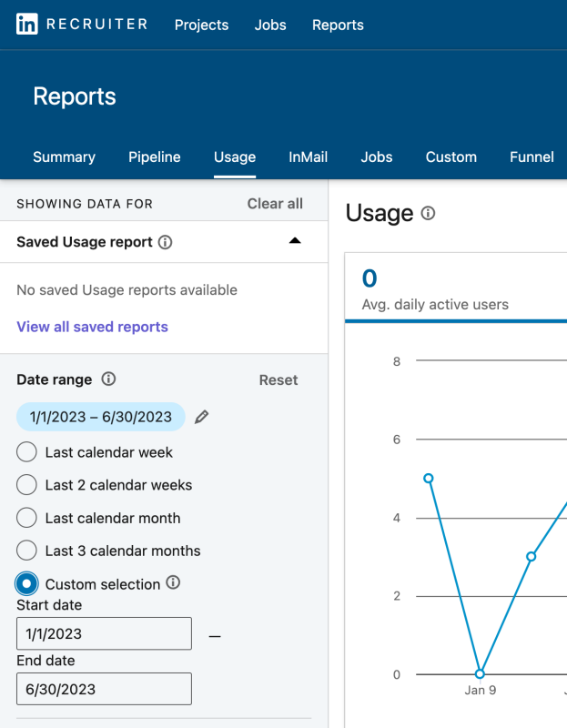Open Reports in top navigation
The width and height of the screenshot is (567, 728).
338,25
